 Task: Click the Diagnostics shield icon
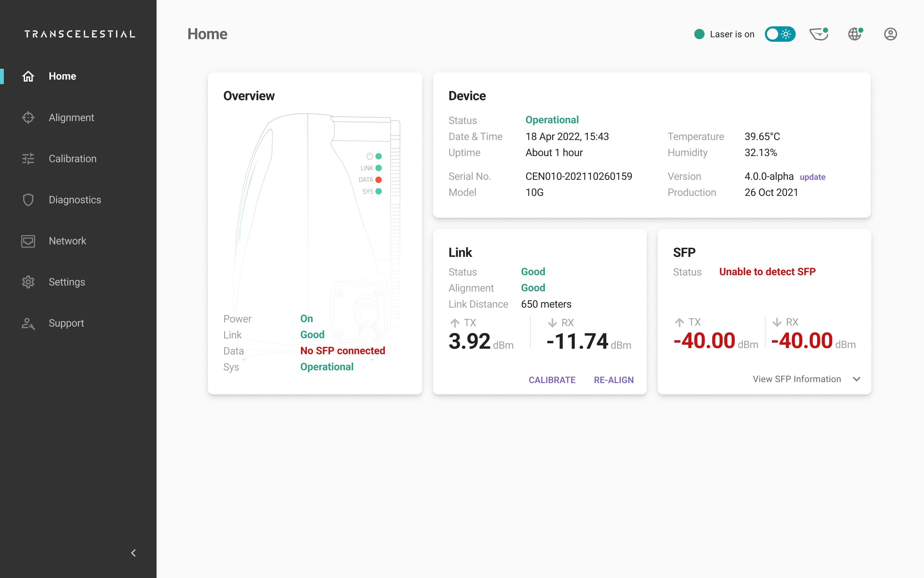(x=28, y=199)
